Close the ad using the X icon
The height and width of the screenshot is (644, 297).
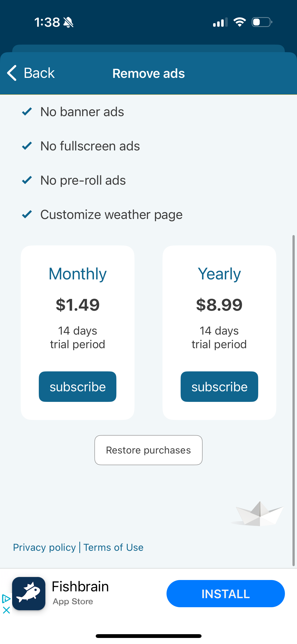6,610
